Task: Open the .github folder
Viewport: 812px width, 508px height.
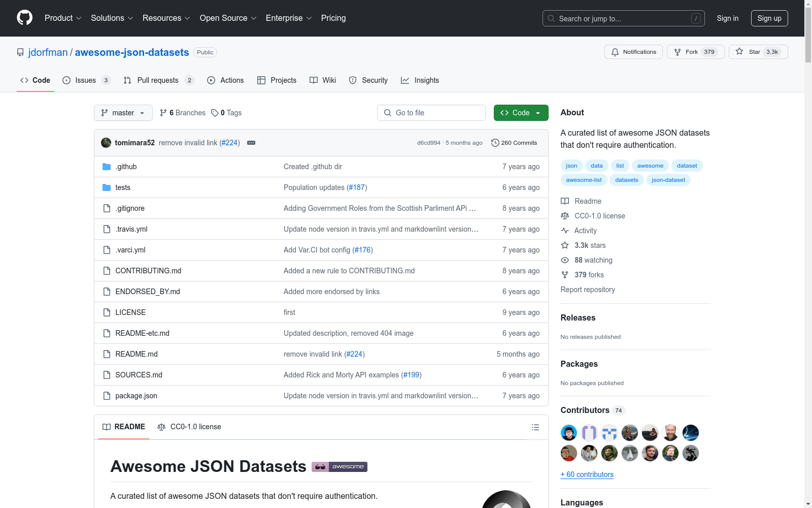Action: click(x=126, y=167)
